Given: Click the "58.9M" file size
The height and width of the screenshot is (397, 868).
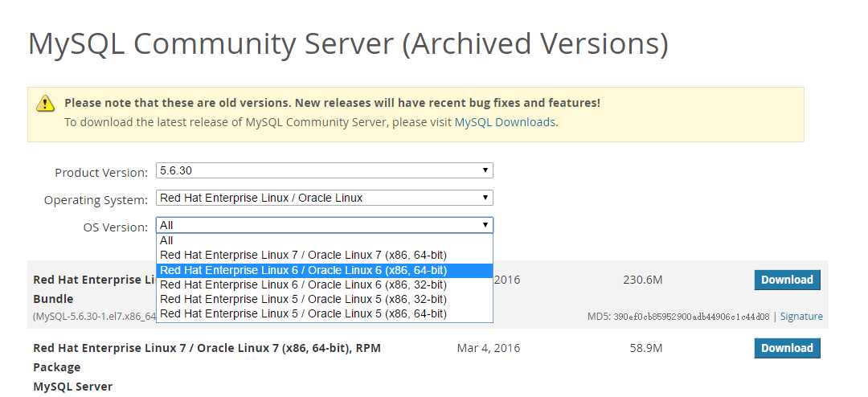Looking at the screenshot, I should [x=645, y=348].
